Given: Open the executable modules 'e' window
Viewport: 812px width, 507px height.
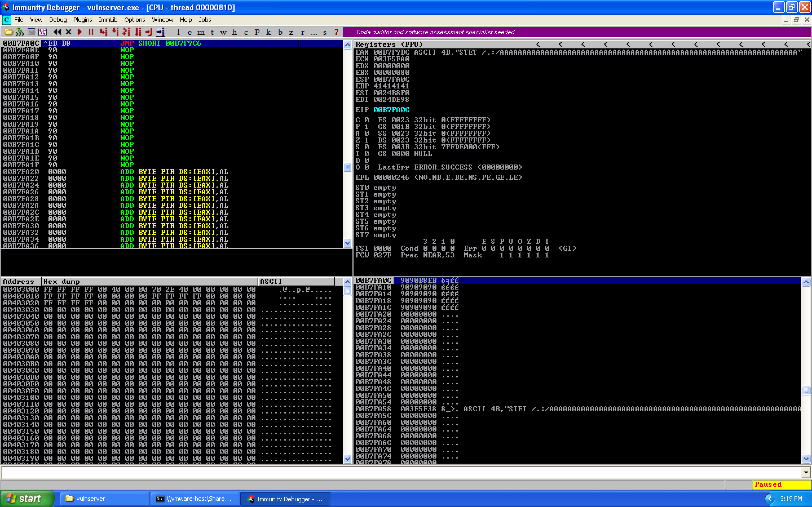Looking at the screenshot, I should (x=189, y=32).
